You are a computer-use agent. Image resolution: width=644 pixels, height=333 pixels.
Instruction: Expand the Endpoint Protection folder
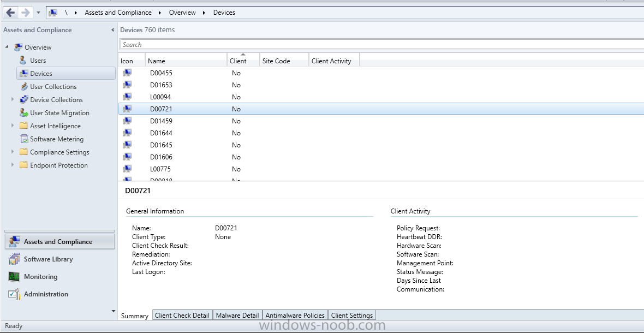[x=13, y=165]
